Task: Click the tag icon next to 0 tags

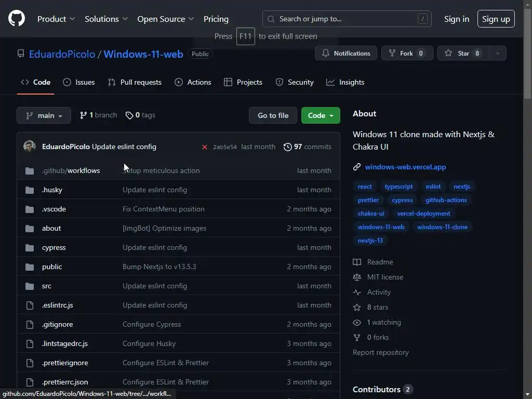Action: click(x=129, y=115)
